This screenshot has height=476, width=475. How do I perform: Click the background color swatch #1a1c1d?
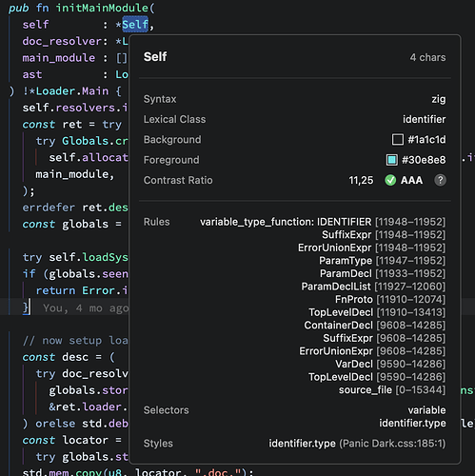398,140
